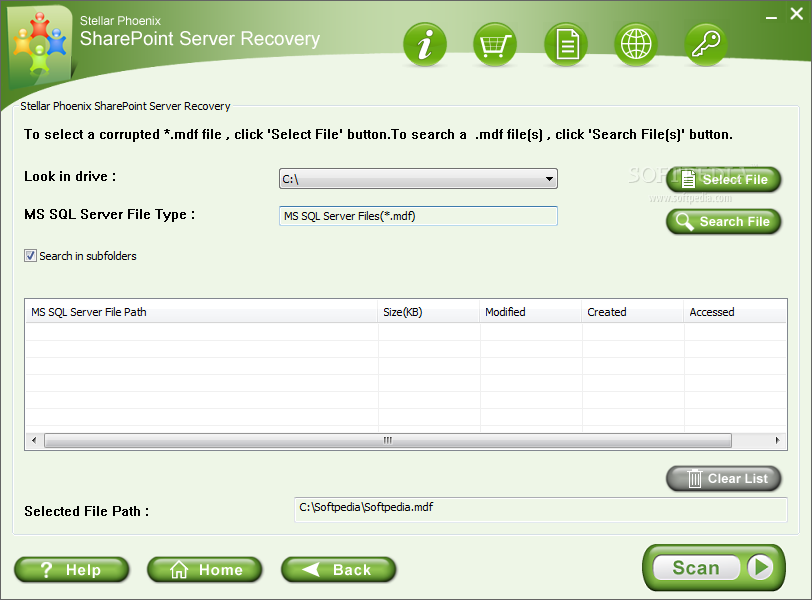Click the Scan button
812x600 pixels.
(714, 567)
